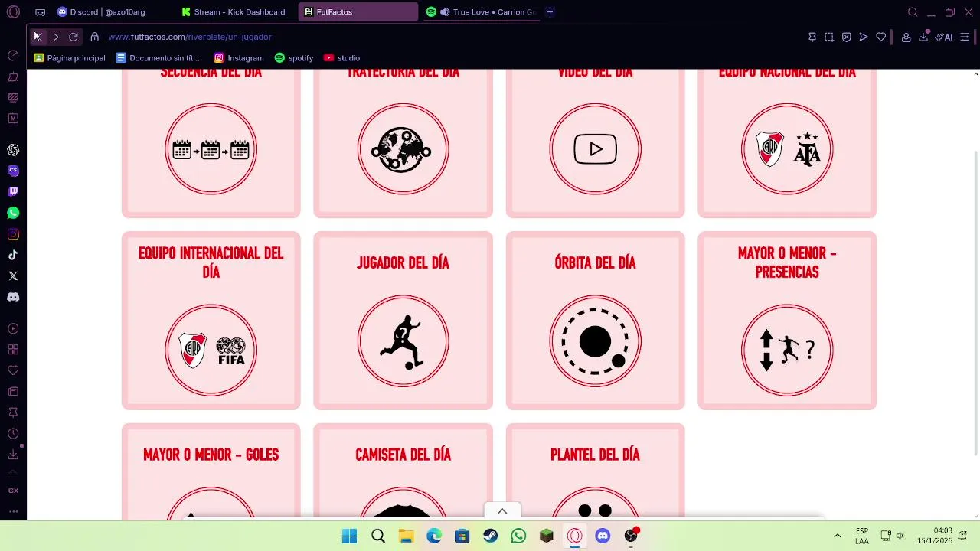Open Minecraft block icon in the taskbar
The height and width of the screenshot is (551, 980).
(547, 536)
